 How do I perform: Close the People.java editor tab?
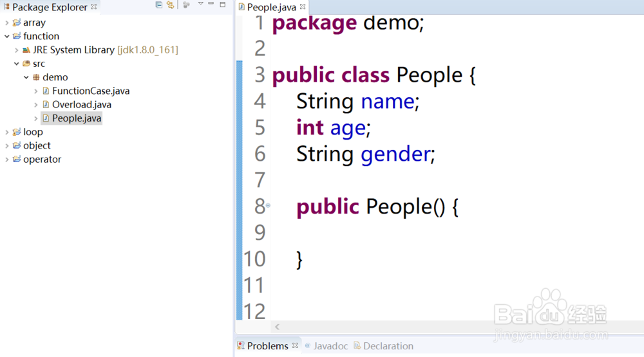(x=303, y=6)
